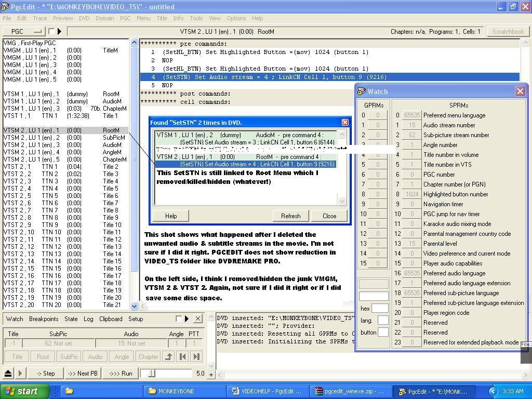Click the Root menu button in trace panel
This screenshot has height=399, width=532.
point(43,356)
